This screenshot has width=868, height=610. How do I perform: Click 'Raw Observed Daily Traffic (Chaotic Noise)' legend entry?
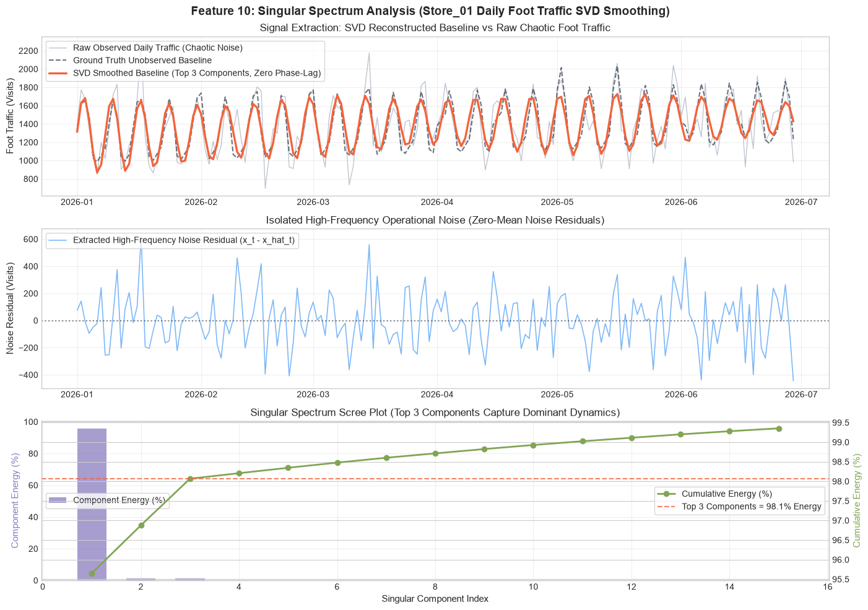coord(158,48)
